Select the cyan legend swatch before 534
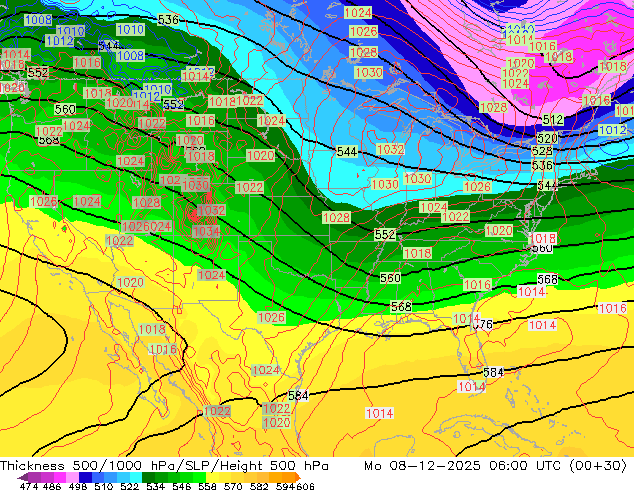The width and height of the screenshot is (634, 490). pyautogui.click(x=136, y=477)
